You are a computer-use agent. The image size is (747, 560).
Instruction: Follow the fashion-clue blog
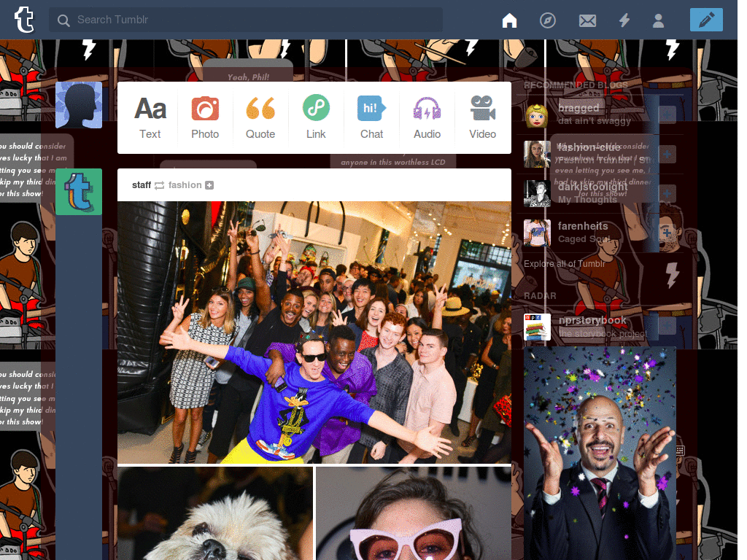667,155
